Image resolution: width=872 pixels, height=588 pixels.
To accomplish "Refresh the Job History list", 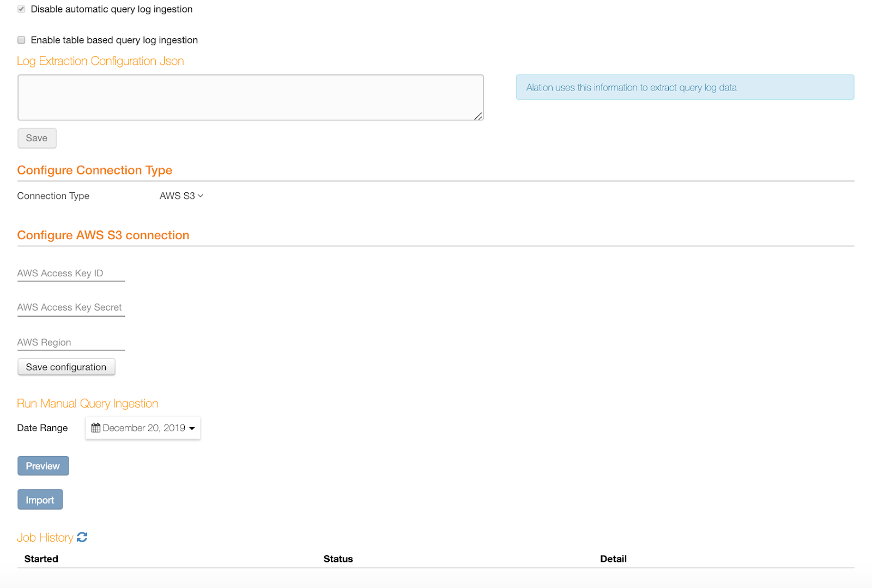I will tap(82, 537).
